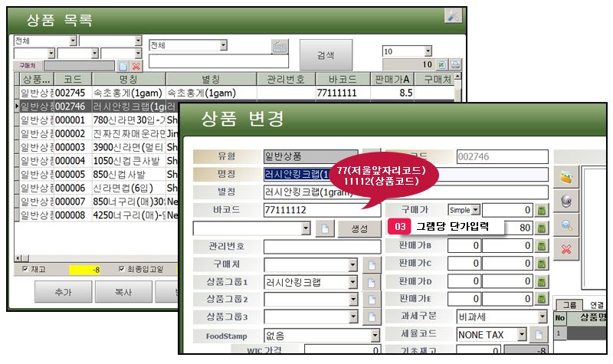The height and width of the screenshot is (364, 613).
Task: Sort by 명칭 column header
Action: 129,80
